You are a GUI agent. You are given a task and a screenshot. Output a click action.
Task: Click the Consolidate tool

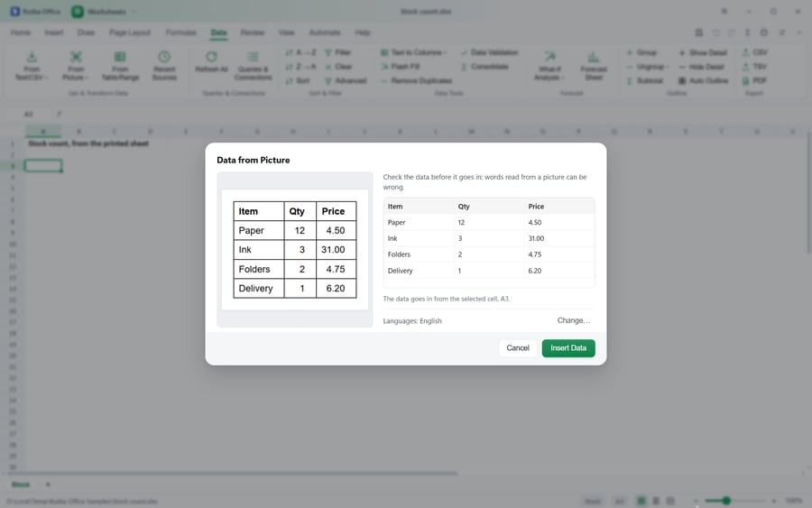[x=484, y=66]
